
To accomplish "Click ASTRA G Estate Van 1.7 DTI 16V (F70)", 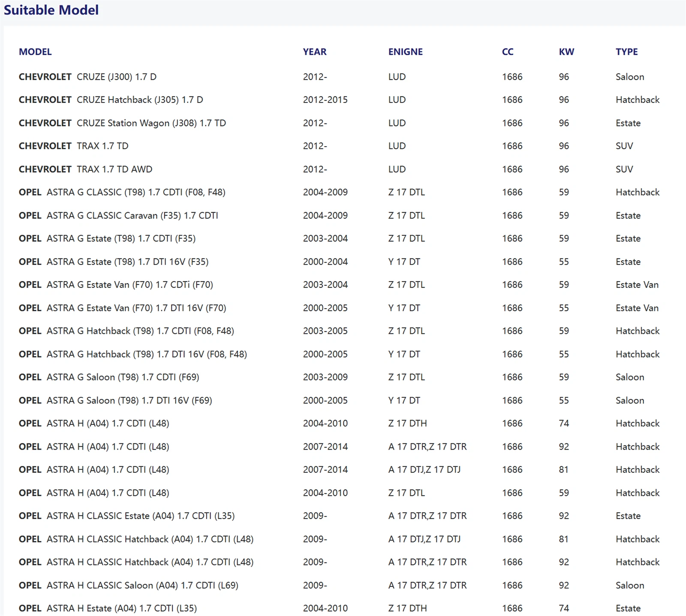I will (136, 308).
